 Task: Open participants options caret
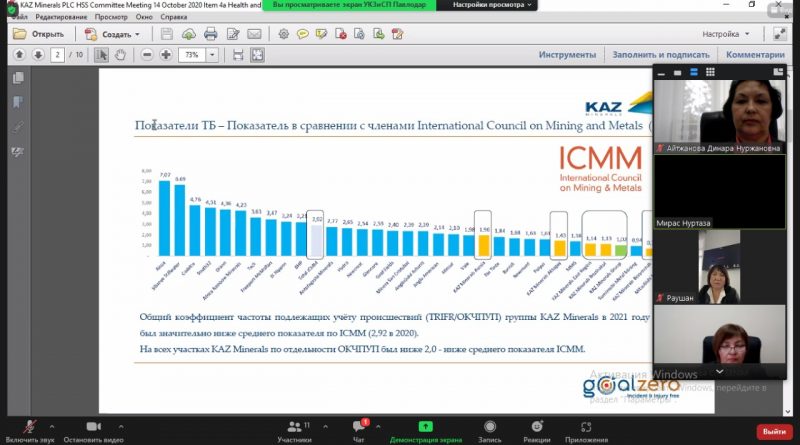[x=326, y=426]
